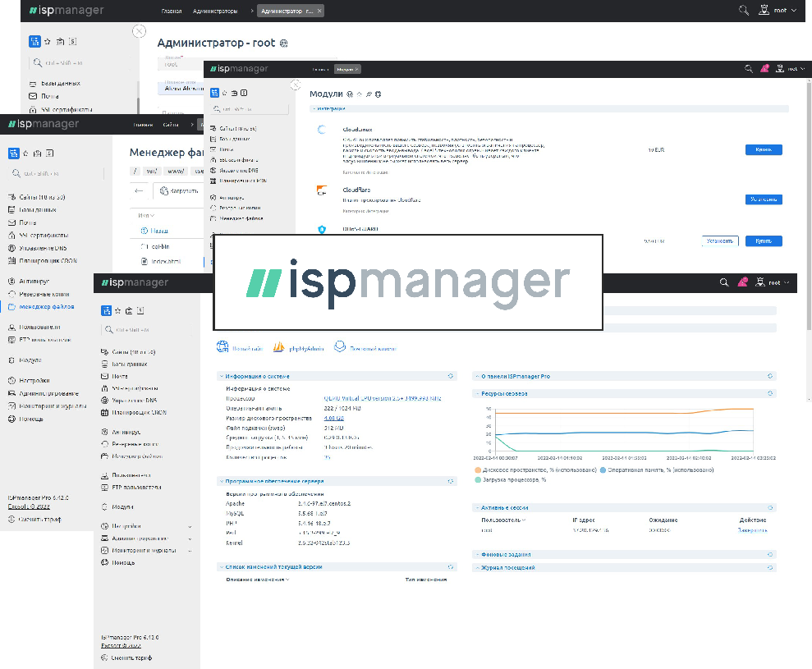Click 'Загрузить' button in File Manager
812x669 pixels.
[x=179, y=191]
